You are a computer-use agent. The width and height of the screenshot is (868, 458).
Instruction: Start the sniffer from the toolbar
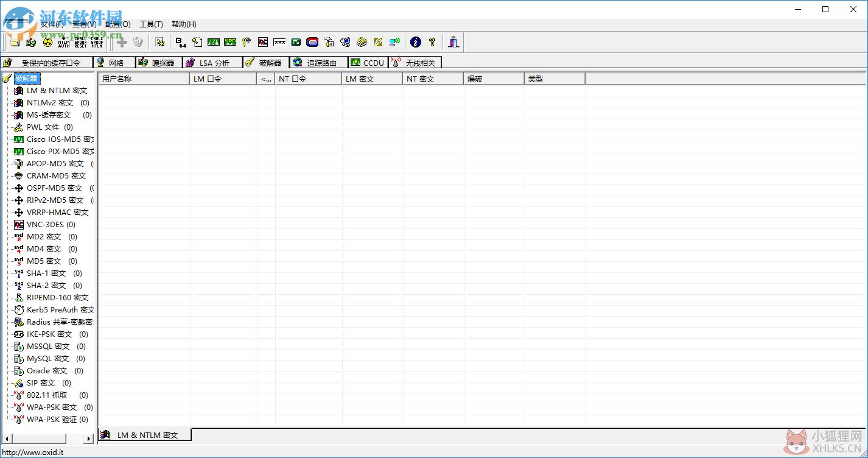pos(31,42)
